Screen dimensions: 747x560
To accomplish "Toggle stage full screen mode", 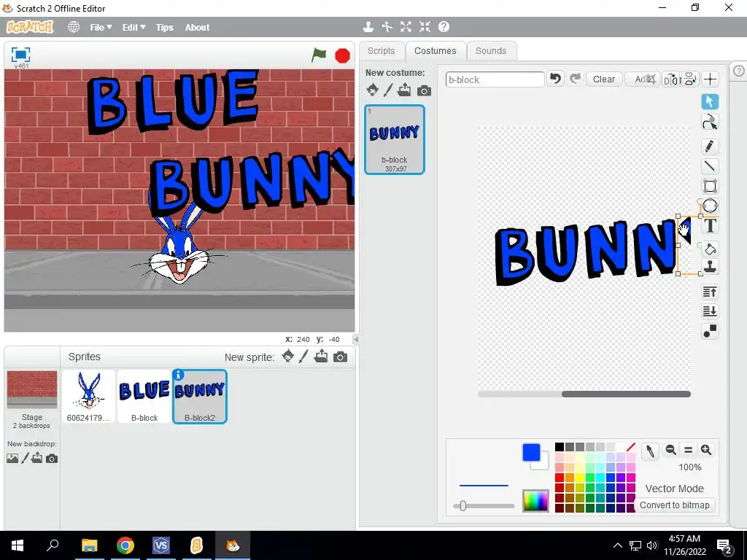I will 20,55.
